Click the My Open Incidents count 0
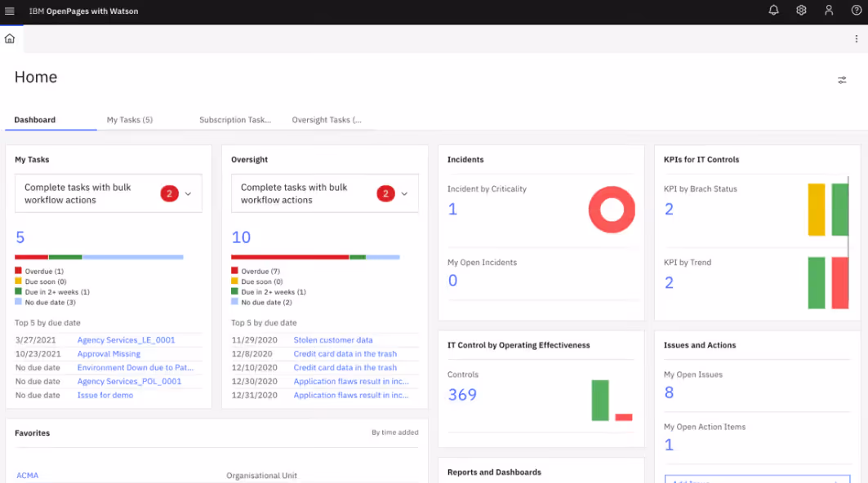 [x=452, y=281]
